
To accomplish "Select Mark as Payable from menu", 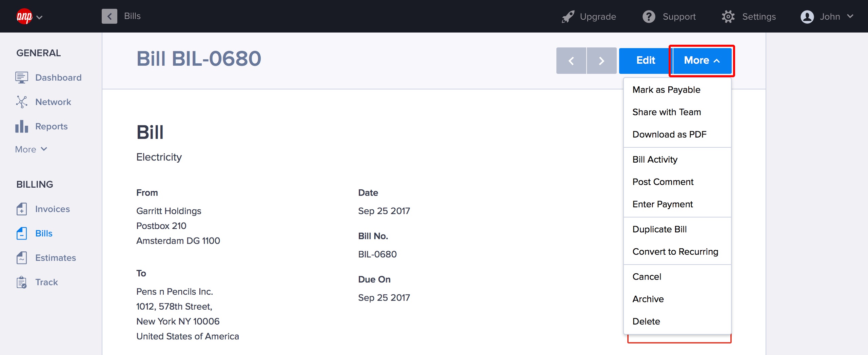I will 666,90.
